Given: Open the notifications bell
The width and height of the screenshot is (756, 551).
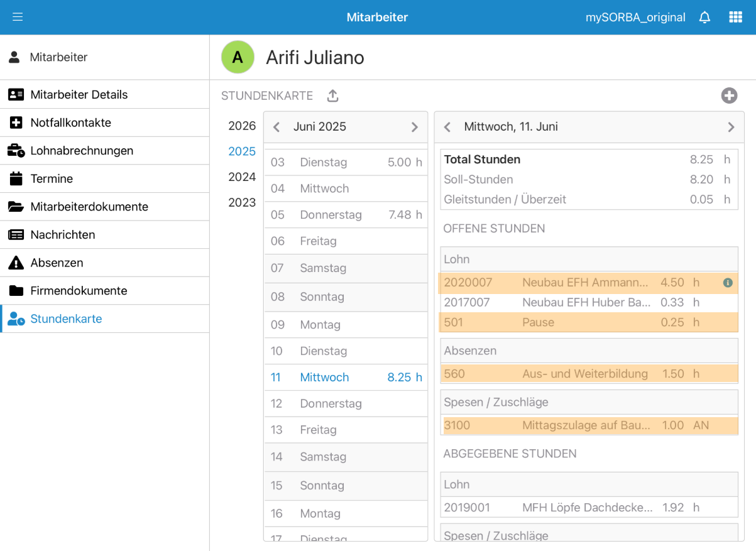Looking at the screenshot, I should coord(704,18).
